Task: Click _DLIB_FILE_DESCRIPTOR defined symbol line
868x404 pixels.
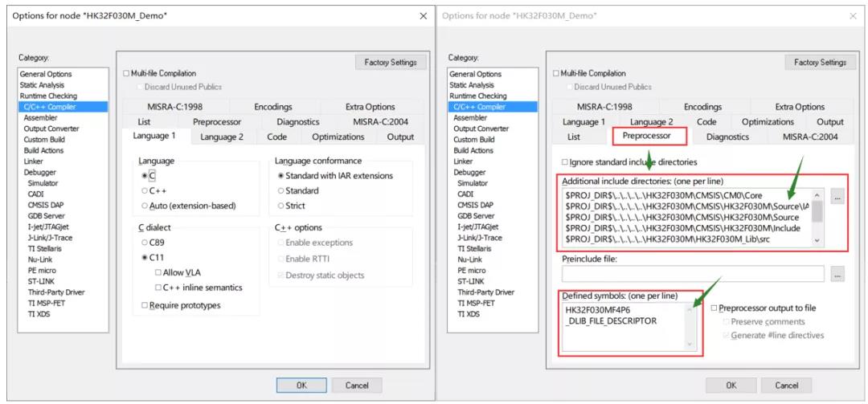Action: click(611, 320)
